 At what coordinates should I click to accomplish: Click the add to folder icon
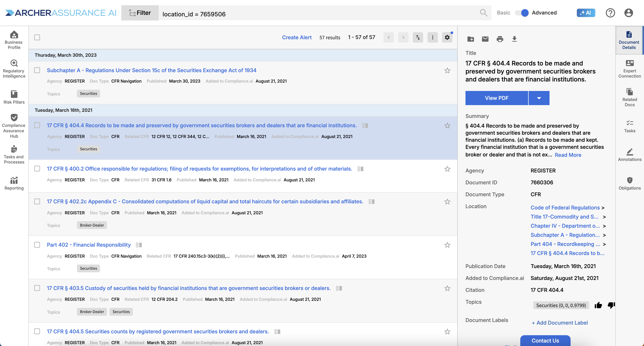(471, 39)
